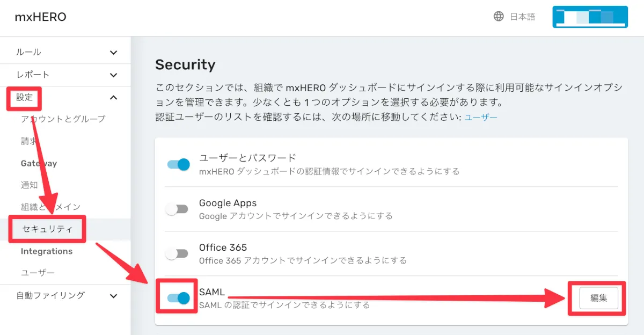Open the 日本語 language selector
The image size is (644, 335).
pos(522,17)
